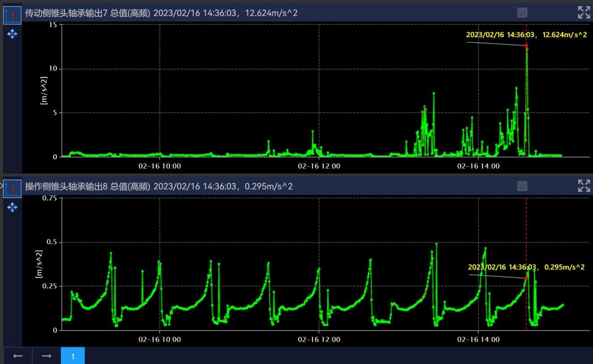The height and width of the screenshot is (364, 593).
Task: Click the top chart's pan arrows icon
Action: (x=13, y=34)
